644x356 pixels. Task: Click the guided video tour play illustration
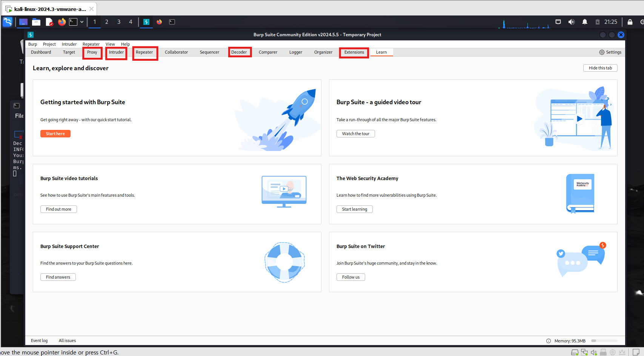[x=574, y=118]
